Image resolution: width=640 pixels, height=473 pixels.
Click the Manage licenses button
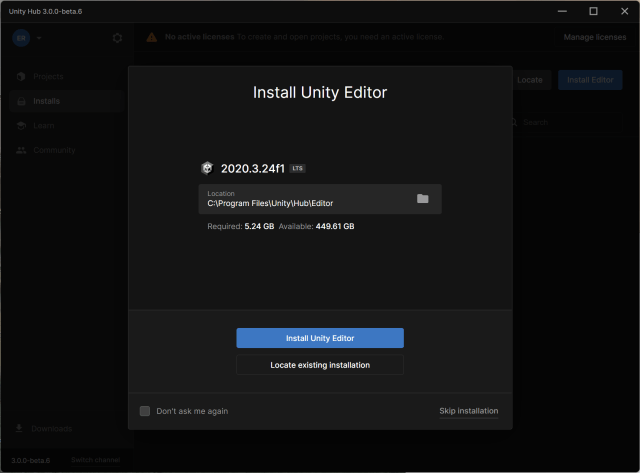click(595, 37)
